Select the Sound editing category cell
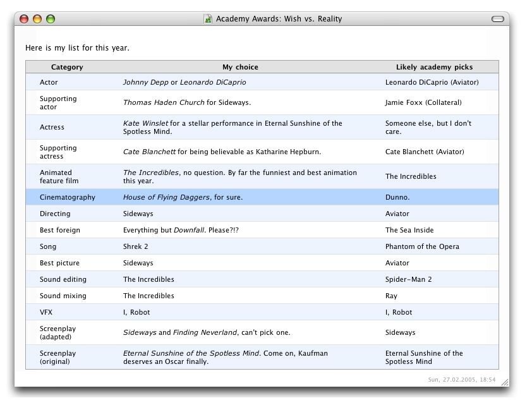Image resolution: width=532 pixels, height=405 pixels. [63, 279]
